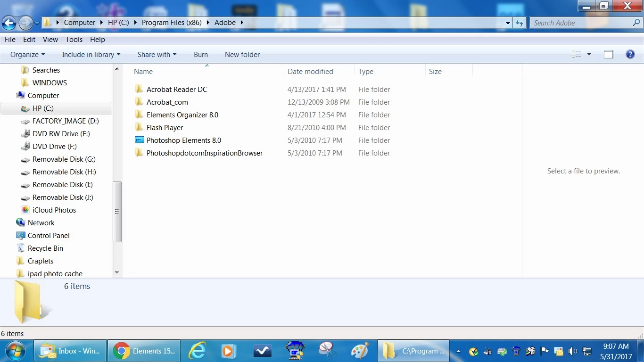
Task: Click the Back navigation arrow button
Action: 9,23
